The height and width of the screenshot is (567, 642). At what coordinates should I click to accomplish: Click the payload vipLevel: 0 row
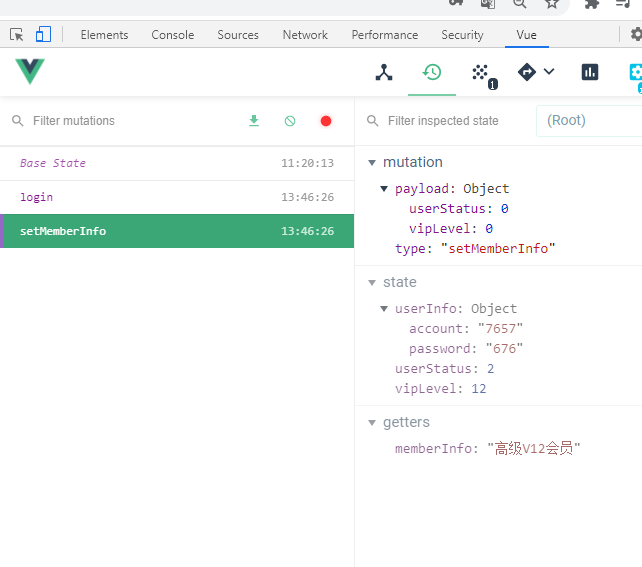[451, 228]
